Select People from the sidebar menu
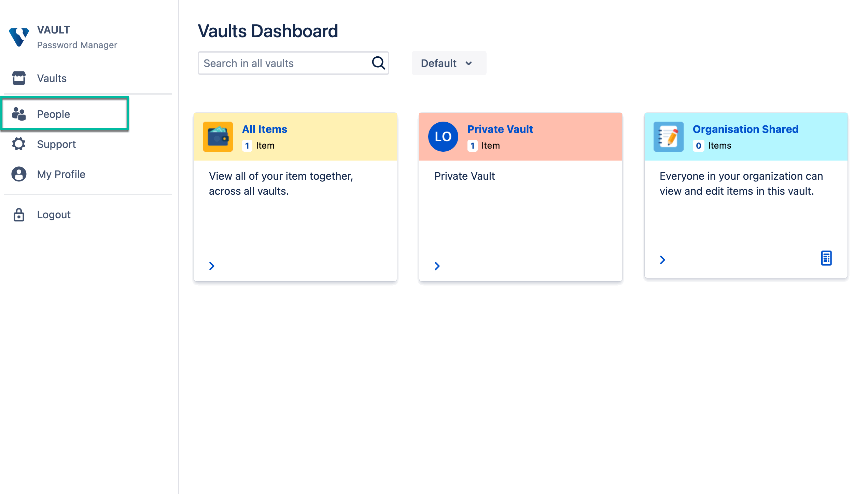The height and width of the screenshot is (494, 868). click(x=53, y=114)
